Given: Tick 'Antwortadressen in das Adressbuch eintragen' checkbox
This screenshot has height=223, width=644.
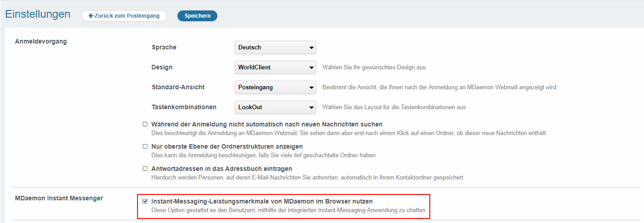Looking at the screenshot, I should pyautogui.click(x=145, y=169).
